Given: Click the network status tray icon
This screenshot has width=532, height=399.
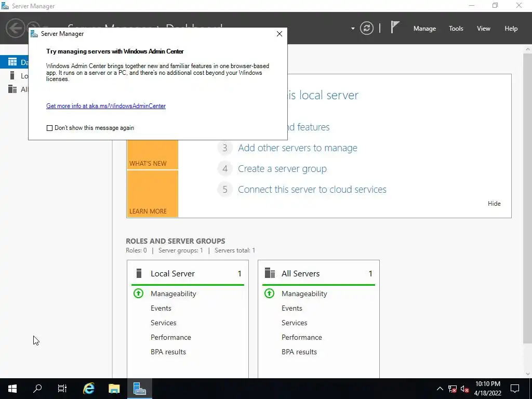Looking at the screenshot, I should click(x=453, y=389).
